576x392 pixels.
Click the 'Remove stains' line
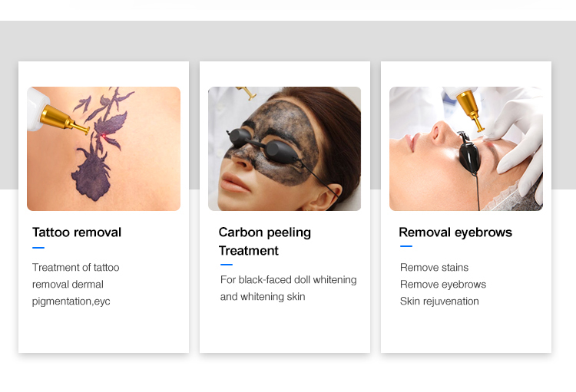pos(434,267)
